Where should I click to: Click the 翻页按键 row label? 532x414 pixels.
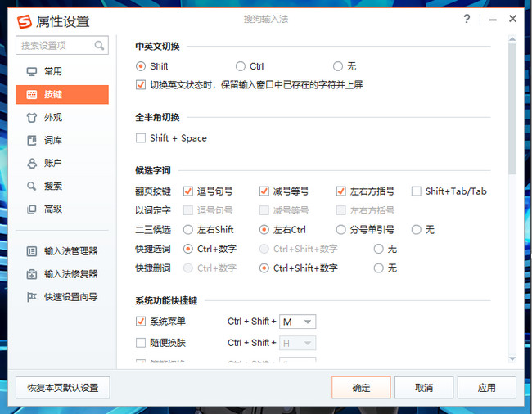[153, 191]
